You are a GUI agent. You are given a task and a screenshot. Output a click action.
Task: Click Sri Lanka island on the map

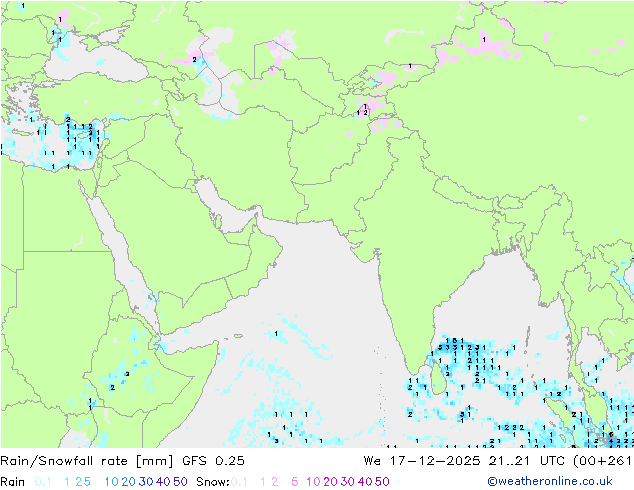click(440, 377)
